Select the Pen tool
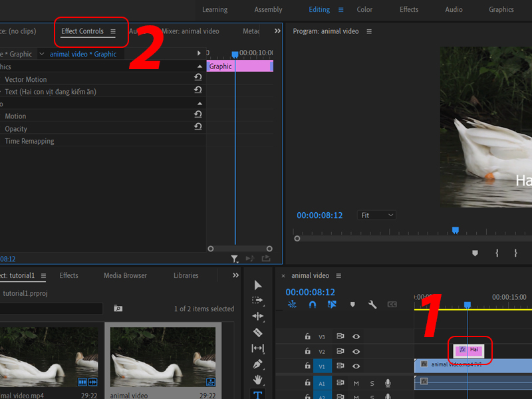The height and width of the screenshot is (399, 532). (x=258, y=364)
